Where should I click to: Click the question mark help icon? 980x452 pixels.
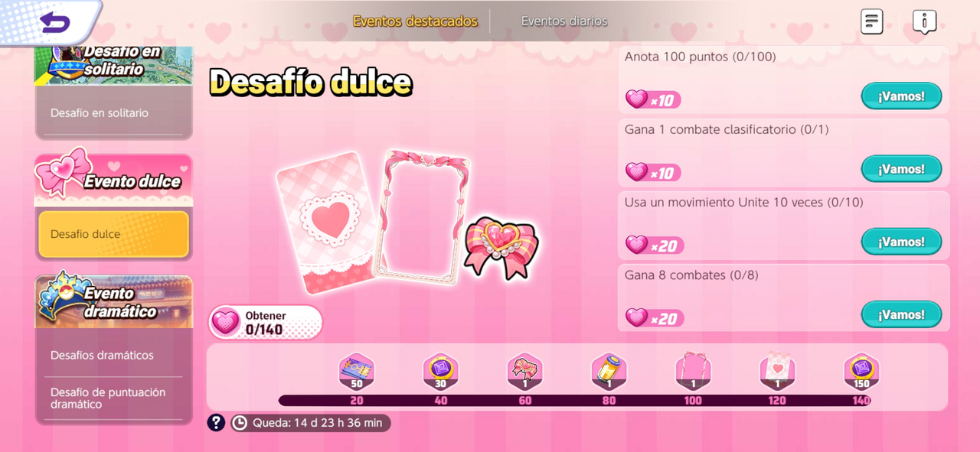click(216, 422)
